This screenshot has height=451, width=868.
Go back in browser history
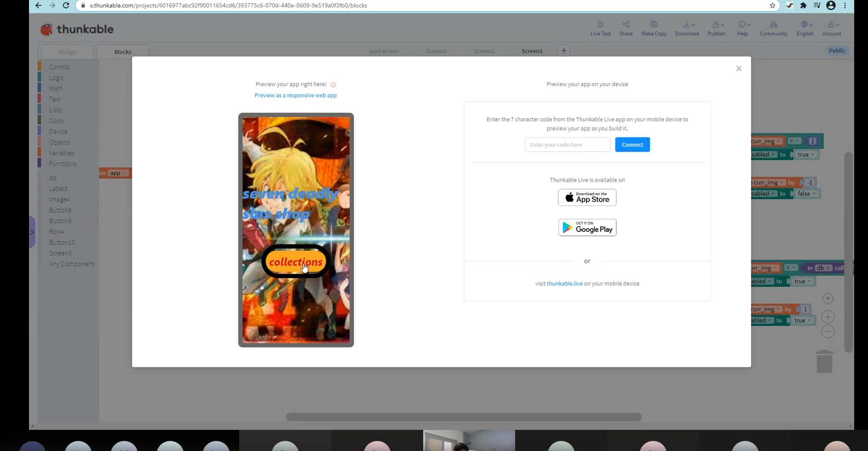click(38, 6)
